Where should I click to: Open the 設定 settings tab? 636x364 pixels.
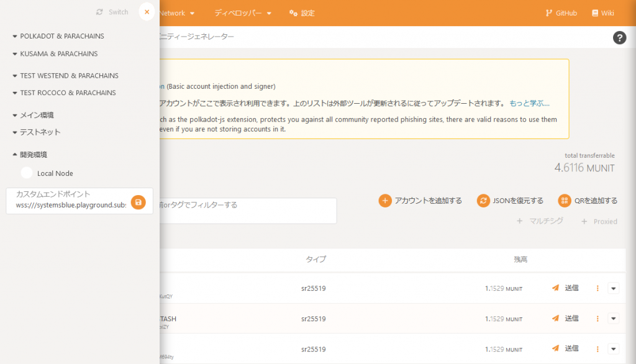click(x=302, y=13)
